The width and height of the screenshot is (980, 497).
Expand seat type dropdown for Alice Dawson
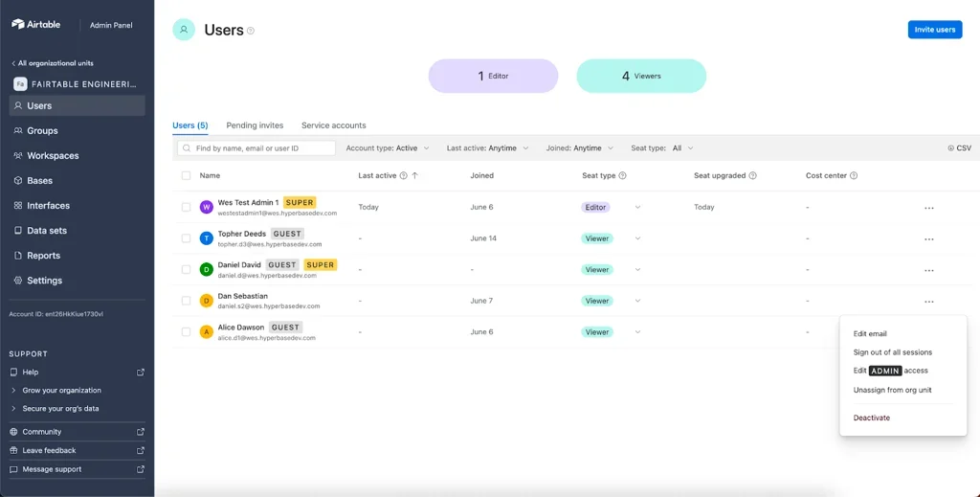[637, 332]
